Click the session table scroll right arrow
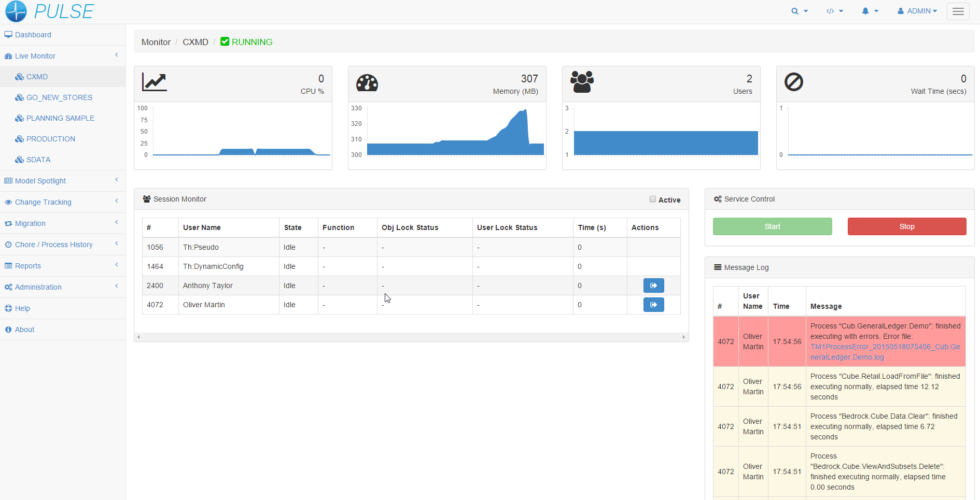 point(683,337)
